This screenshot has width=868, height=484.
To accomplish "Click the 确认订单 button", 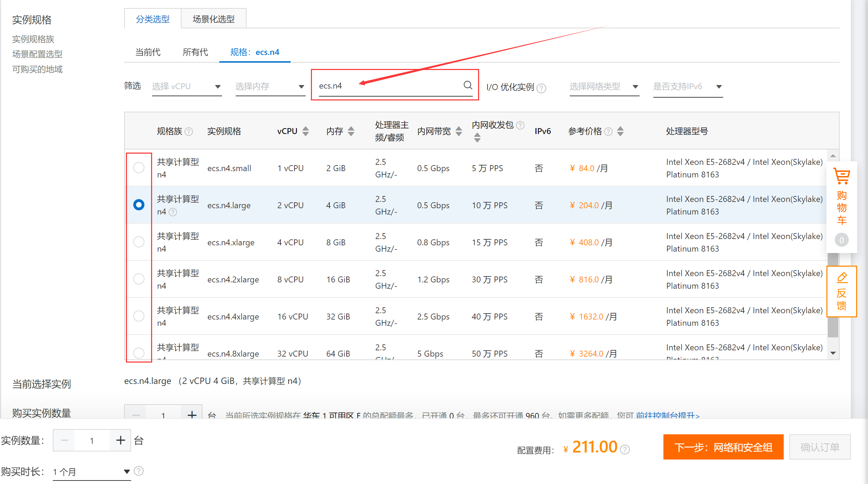I will click(x=820, y=447).
